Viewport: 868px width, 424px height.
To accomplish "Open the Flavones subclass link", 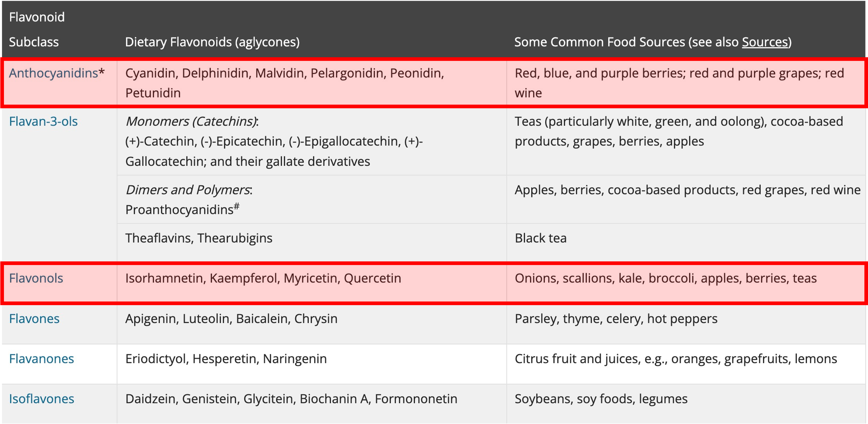I will 34,319.
